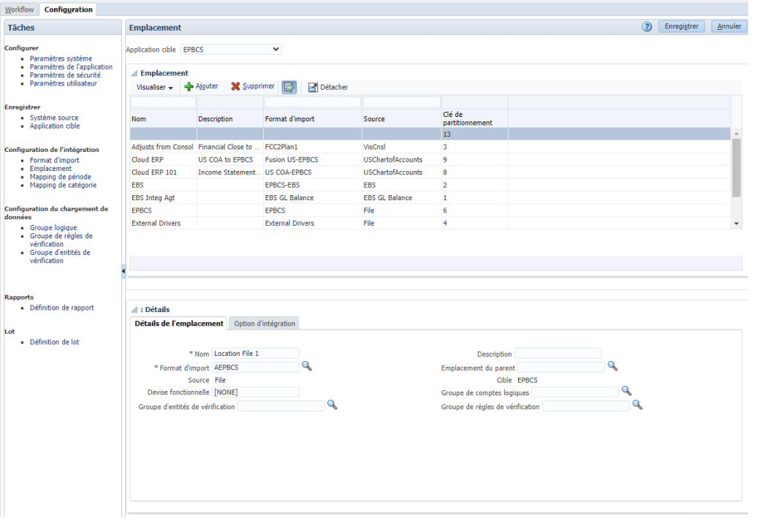
Task: Collapse the Détails section triangle
Action: pyautogui.click(x=134, y=310)
